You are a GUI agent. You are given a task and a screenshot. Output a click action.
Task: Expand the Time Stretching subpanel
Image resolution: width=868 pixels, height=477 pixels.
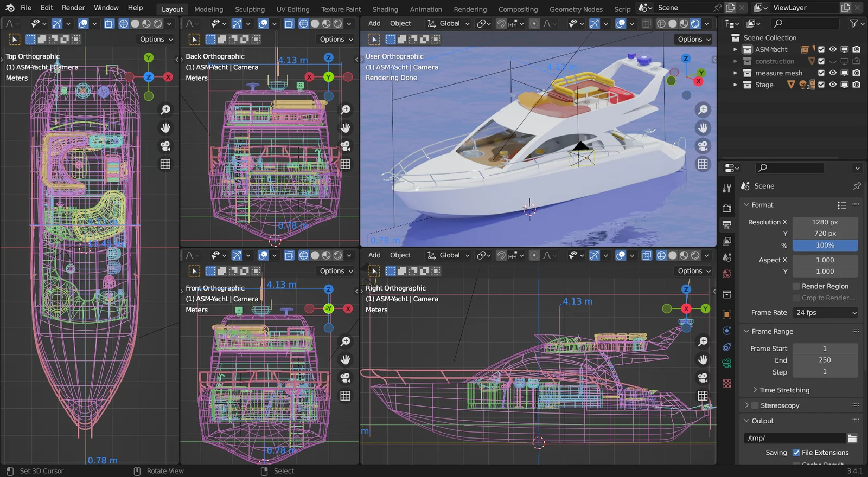point(755,390)
